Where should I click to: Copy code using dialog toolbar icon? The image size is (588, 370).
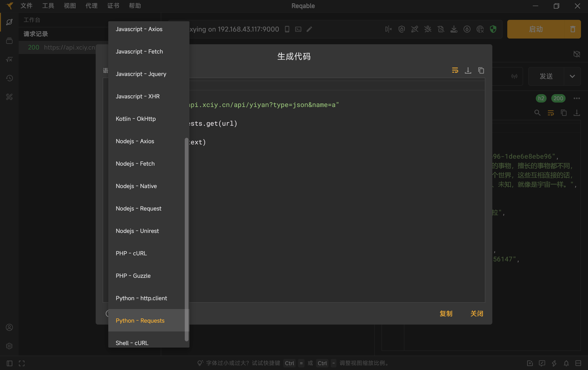[x=481, y=70]
